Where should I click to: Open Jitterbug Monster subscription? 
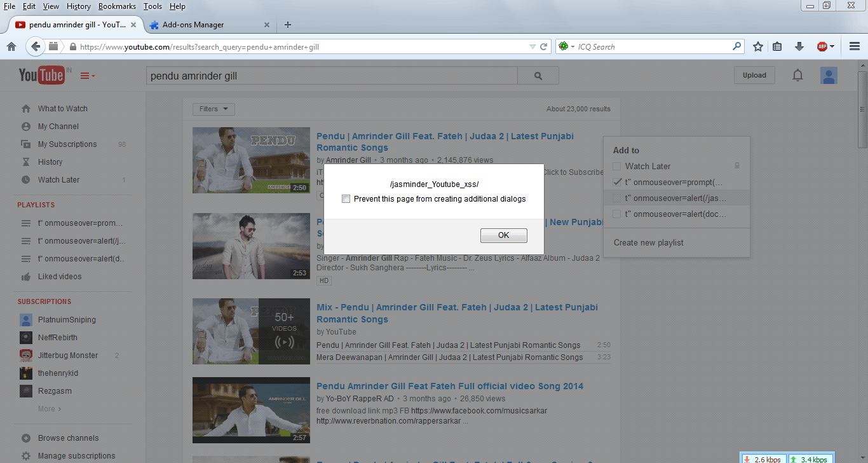[x=68, y=356]
